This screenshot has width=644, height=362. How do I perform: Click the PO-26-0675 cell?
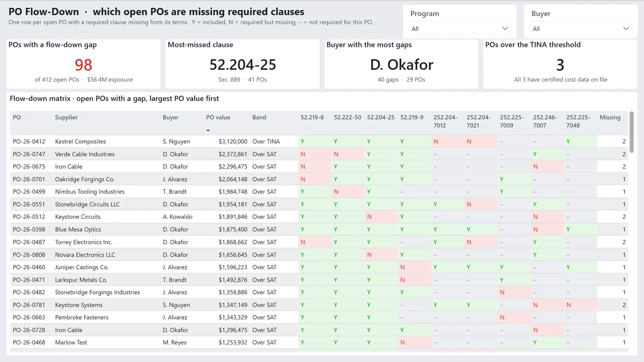click(29, 167)
